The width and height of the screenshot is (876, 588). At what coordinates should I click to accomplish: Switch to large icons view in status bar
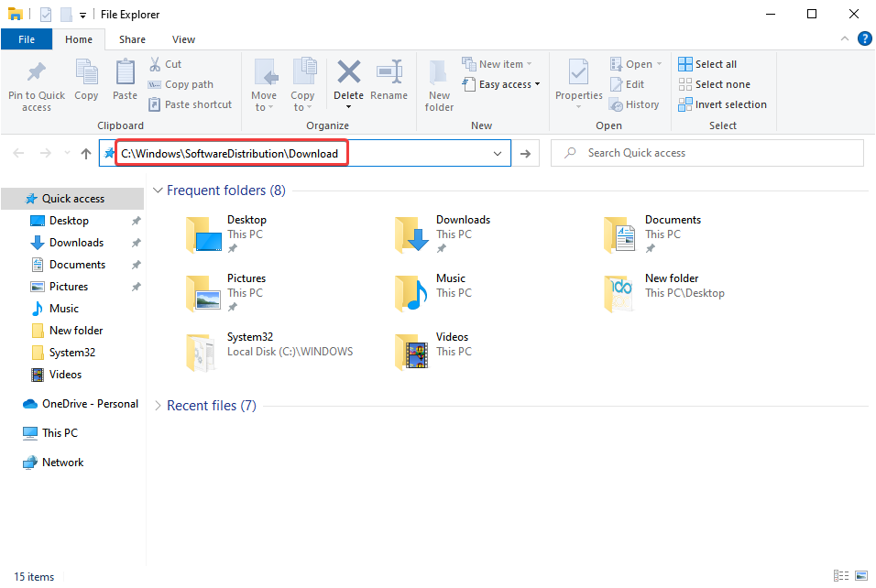click(x=861, y=576)
